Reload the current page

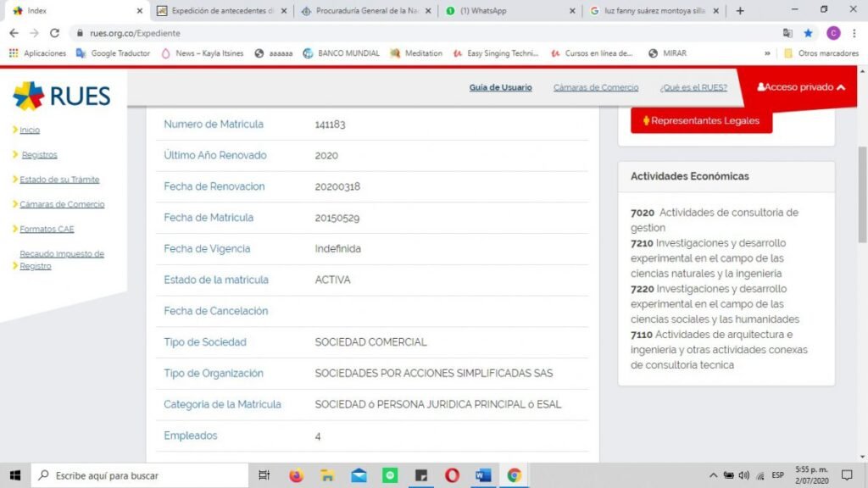tap(55, 33)
